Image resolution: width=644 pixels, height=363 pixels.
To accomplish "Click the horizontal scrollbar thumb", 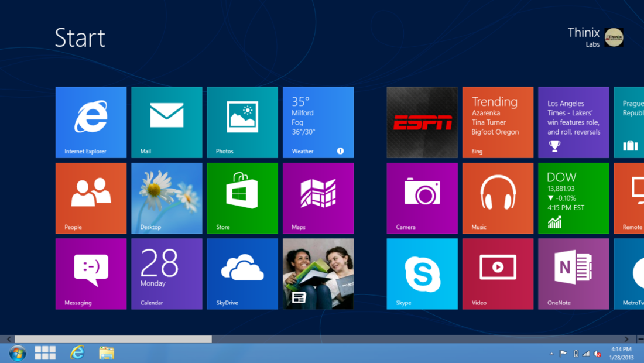I will pyautogui.click(x=114, y=339).
